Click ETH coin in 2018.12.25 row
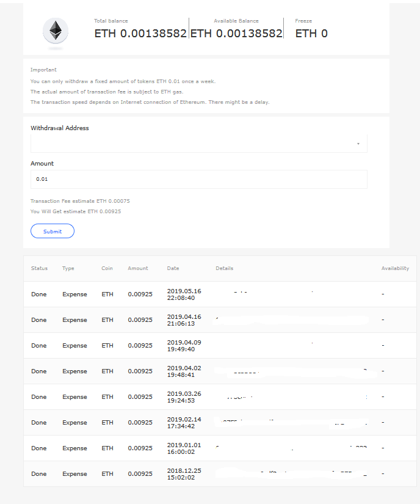This screenshot has height=504, width=420. click(107, 474)
